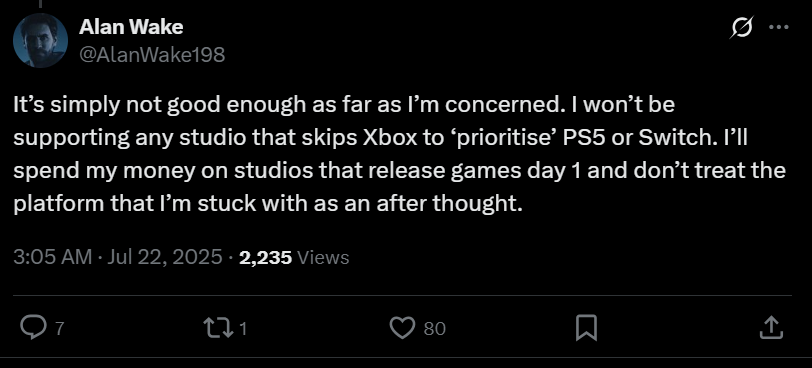Bookmark this post by Alan Wake
This screenshot has height=368, width=812.
pyautogui.click(x=586, y=328)
